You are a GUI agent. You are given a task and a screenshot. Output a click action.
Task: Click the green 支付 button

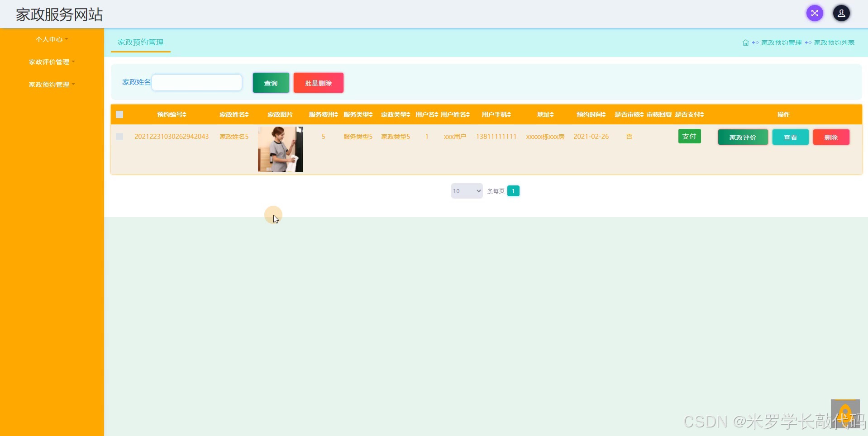(x=689, y=136)
